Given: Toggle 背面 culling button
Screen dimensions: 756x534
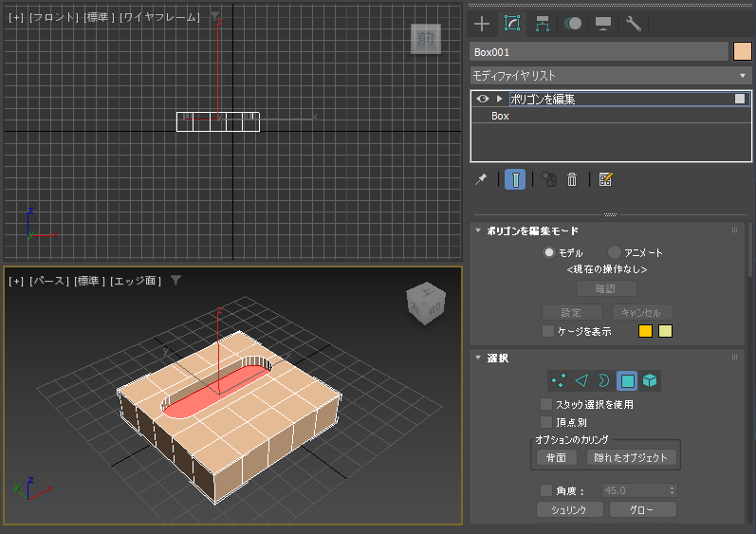Looking at the screenshot, I should pyautogui.click(x=557, y=458).
